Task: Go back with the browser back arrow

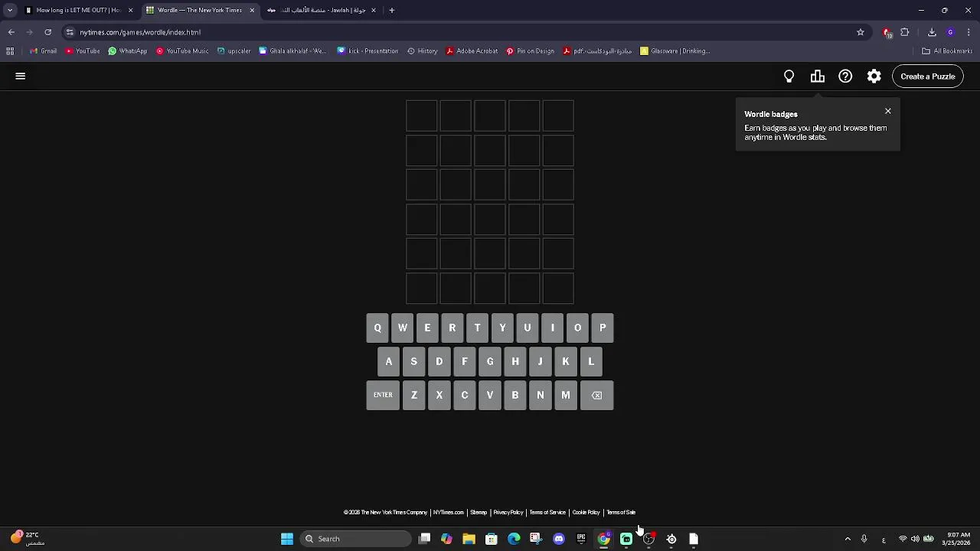Action: click(x=11, y=32)
